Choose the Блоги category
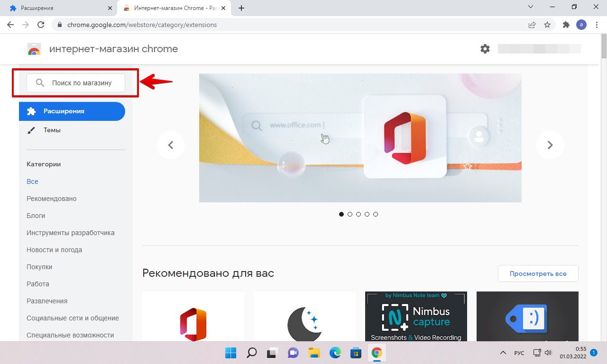The width and height of the screenshot is (607, 364). (x=36, y=216)
